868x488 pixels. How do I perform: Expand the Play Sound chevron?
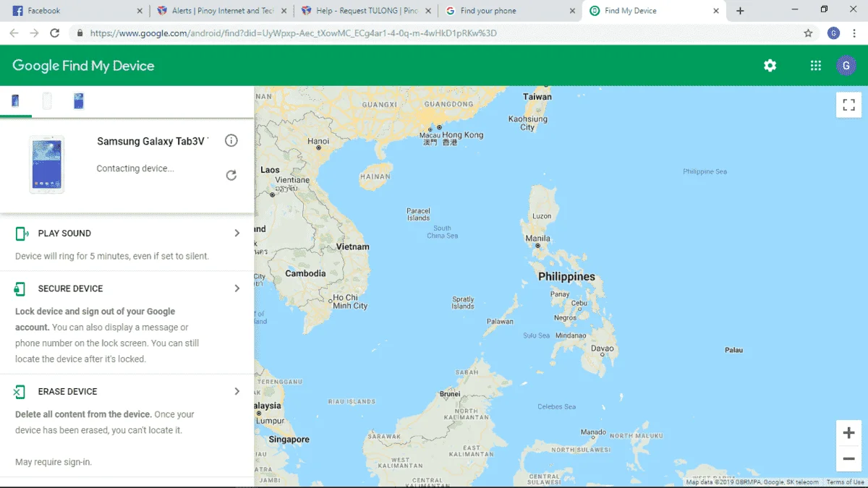237,233
